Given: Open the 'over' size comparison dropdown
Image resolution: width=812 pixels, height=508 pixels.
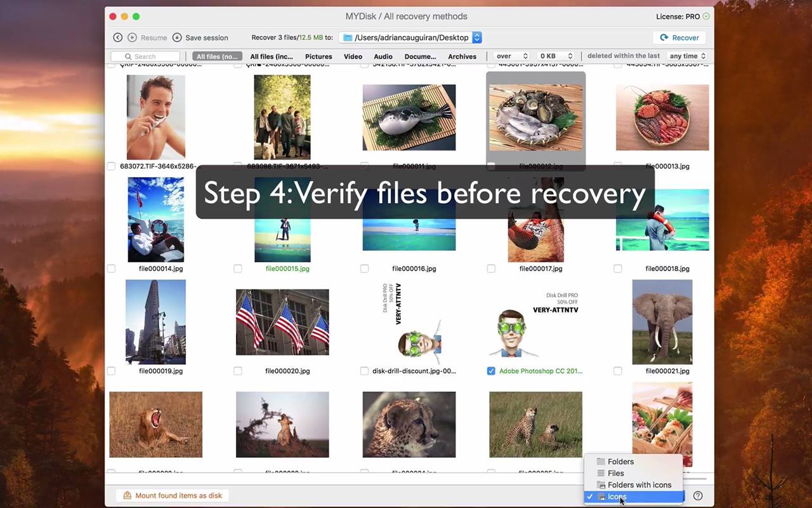Looking at the screenshot, I should [512, 56].
